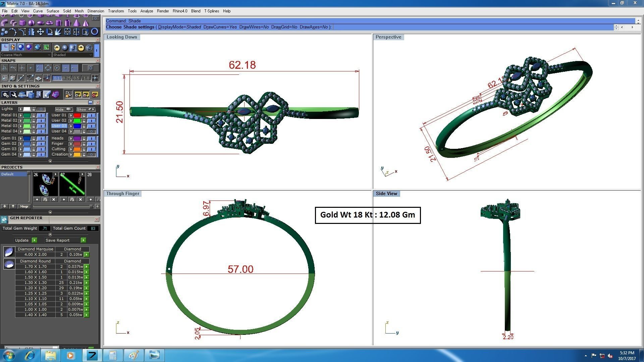Toggle visibility of the User 04 layer
The image size is (644, 362).
(x=91, y=131)
